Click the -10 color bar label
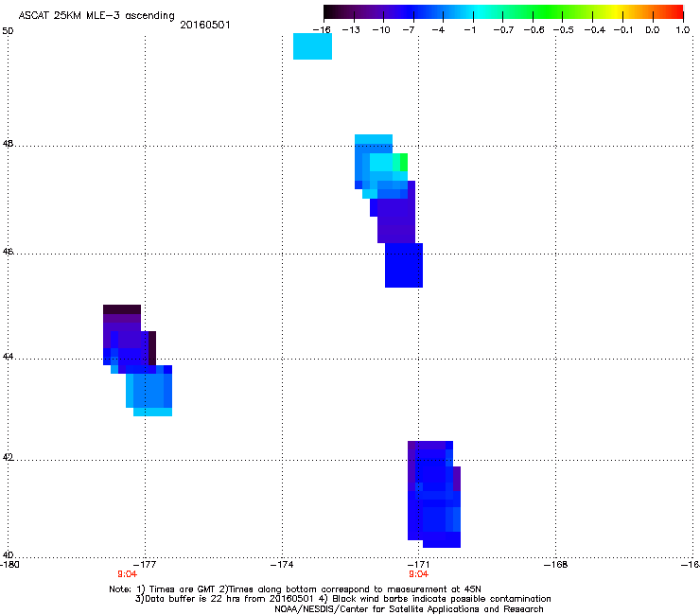The width and height of the screenshot is (700, 615). tap(381, 30)
